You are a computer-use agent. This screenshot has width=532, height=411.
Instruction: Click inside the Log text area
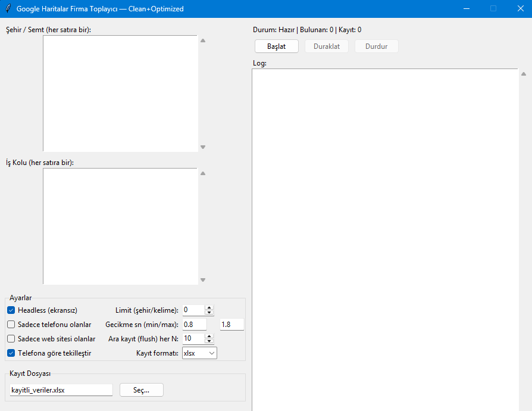click(x=385, y=240)
